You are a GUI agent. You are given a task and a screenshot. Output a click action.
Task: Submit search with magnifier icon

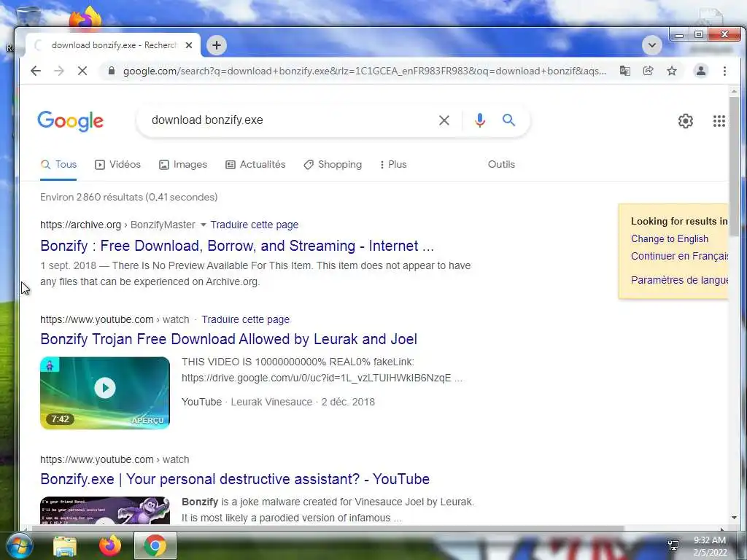pos(508,120)
